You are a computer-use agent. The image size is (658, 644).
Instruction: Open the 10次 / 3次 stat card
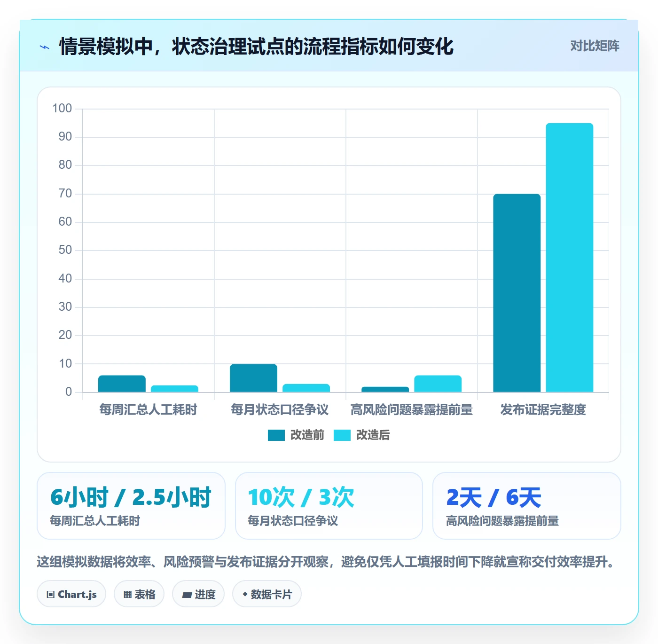(329, 506)
